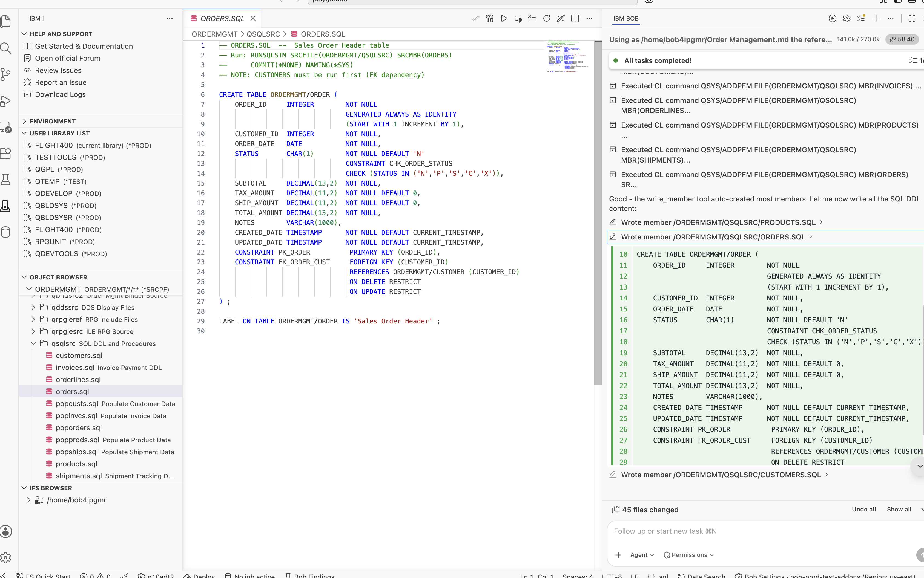
Task: Split the editor to the right
Action: pyautogui.click(x=575, y=18)
